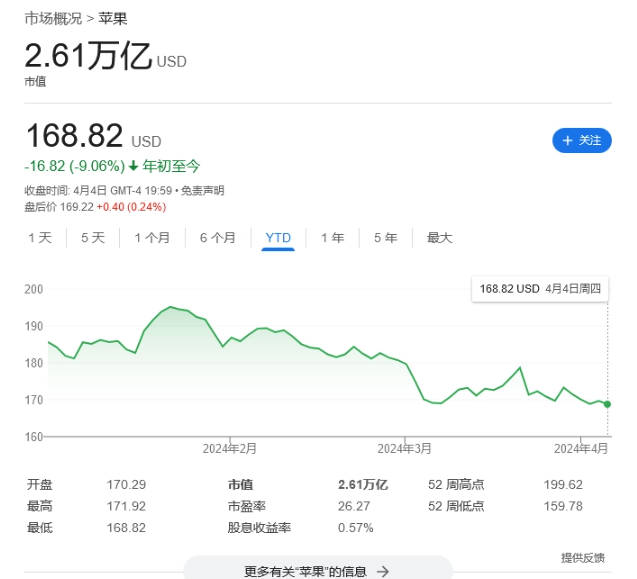The width and height of the screenshot is (637, 579).
Task: Click the 2024年3月 axis label
Action: tap(404, 449)
